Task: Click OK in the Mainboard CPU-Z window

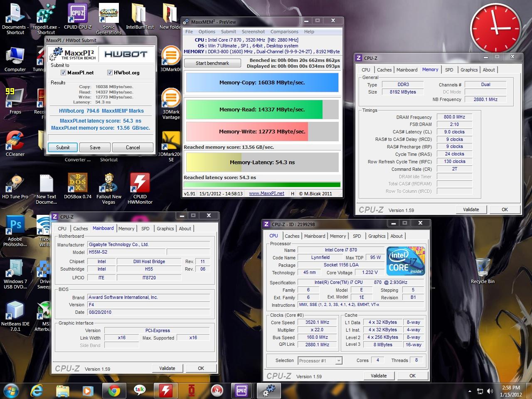Action: pyautogui.click(x=201, y=368)
